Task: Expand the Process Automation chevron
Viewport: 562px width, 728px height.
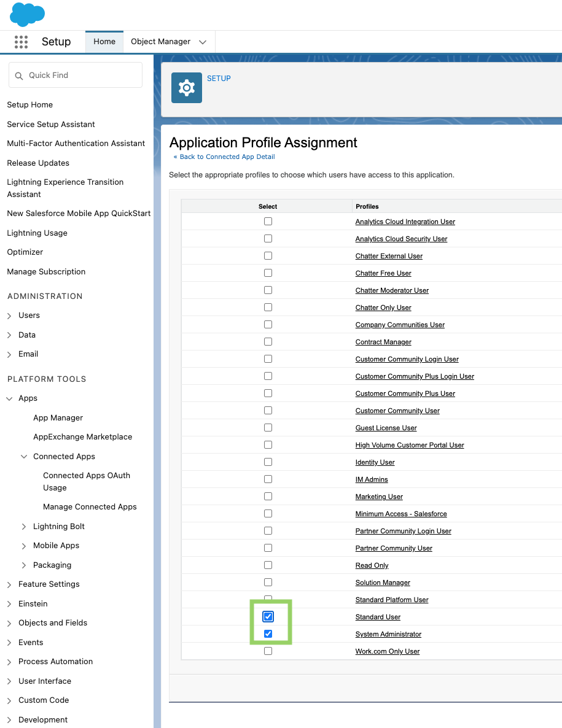Action: (9, 662)
